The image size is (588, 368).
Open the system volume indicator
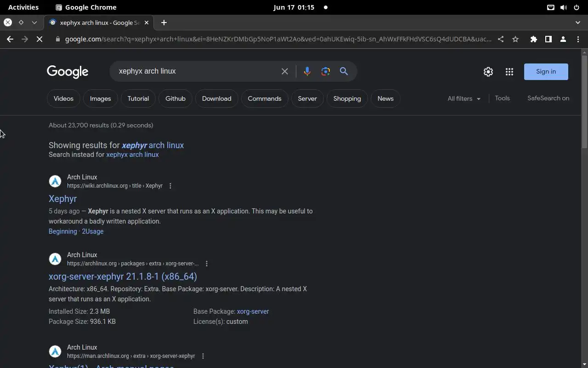[x=564, y=7]
